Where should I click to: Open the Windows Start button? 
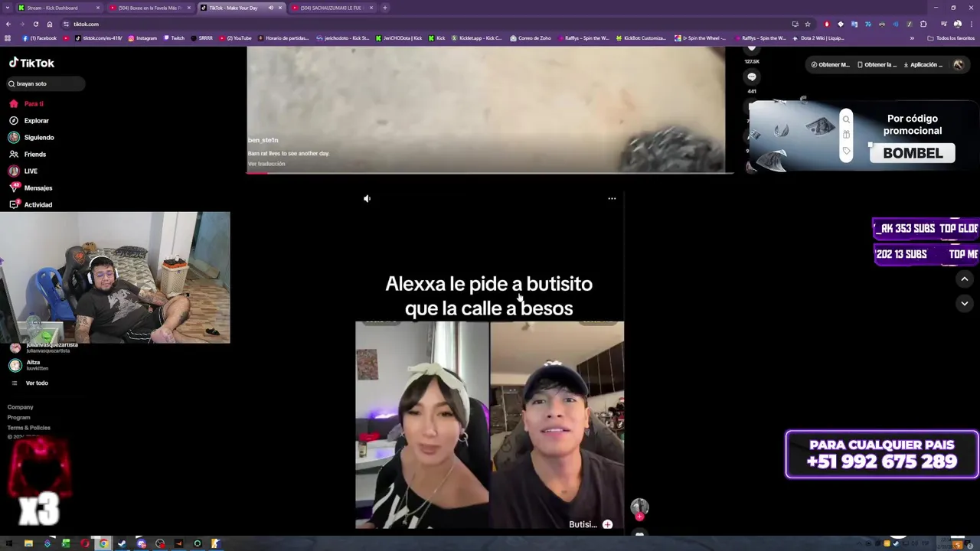point(8,543)
